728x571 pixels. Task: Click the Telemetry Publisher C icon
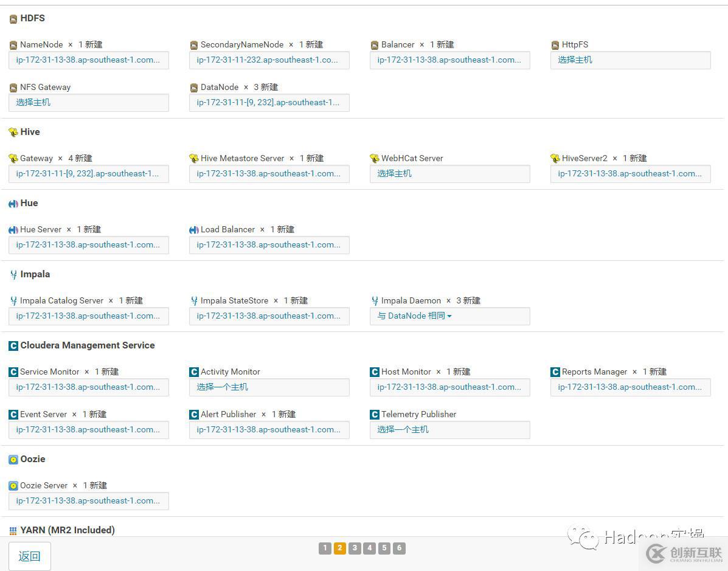[x=375, y=415]
